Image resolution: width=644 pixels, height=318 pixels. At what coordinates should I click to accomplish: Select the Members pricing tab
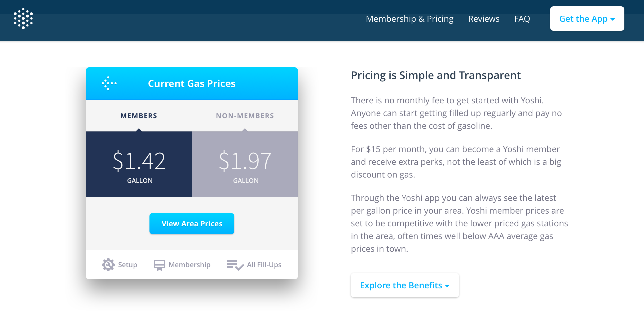139,116
